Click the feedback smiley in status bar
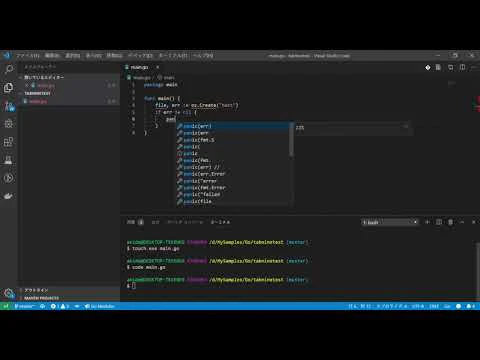The width and height of the screenshot is (480, 360). coord(459,306)
